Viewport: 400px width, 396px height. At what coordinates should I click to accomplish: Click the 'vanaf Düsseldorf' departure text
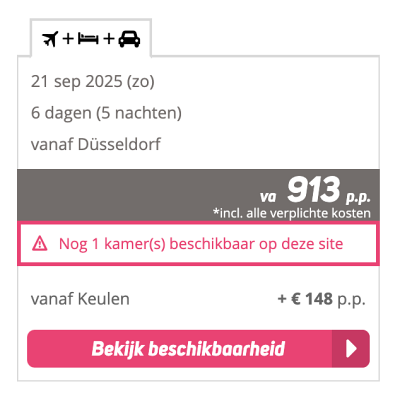(96, 144)
